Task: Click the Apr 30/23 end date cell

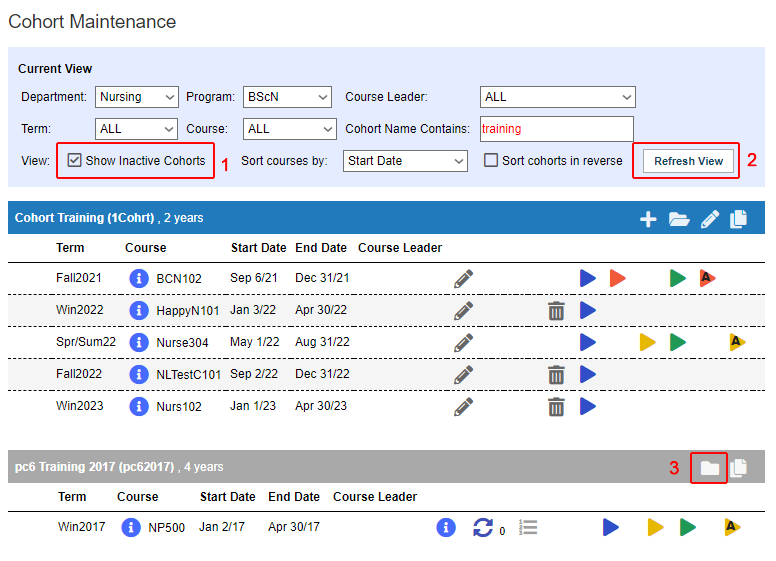Action: (321, 406)
